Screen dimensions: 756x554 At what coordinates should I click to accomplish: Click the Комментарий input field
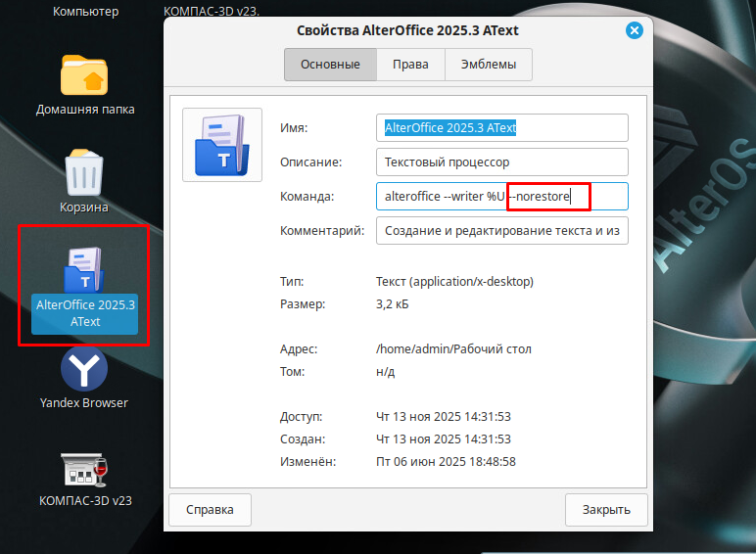click(501, 231)
